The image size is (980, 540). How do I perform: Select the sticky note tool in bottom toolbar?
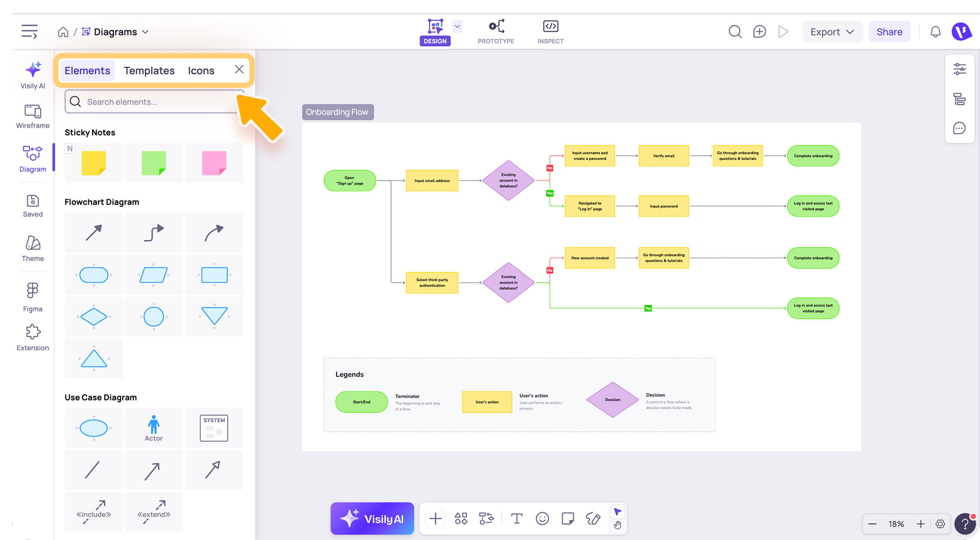(x=568, y=519)
